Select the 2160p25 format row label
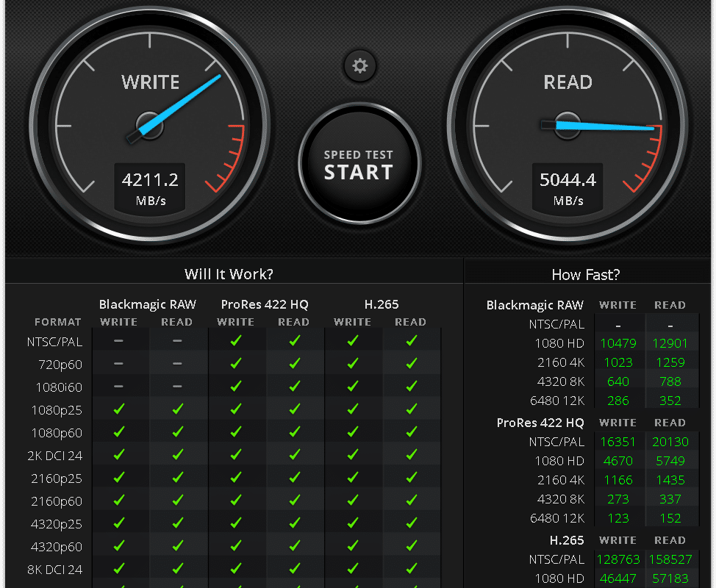The height and width of the screenshot is (588, 716). tap(57, 478)
